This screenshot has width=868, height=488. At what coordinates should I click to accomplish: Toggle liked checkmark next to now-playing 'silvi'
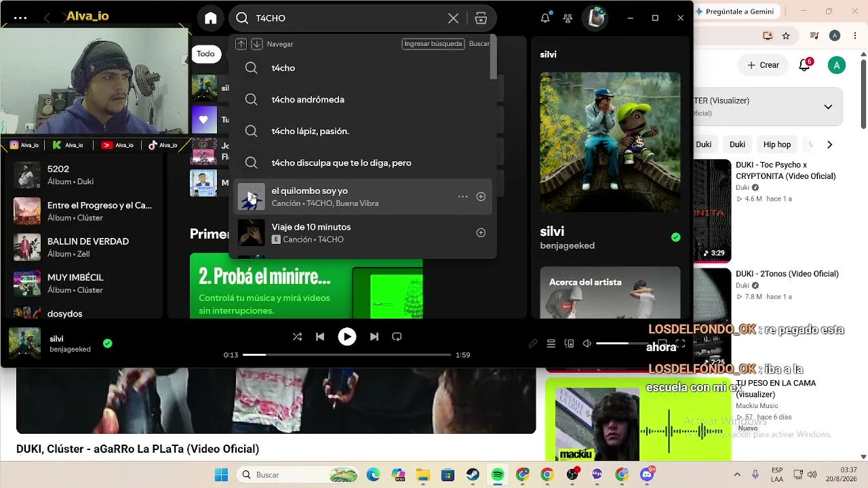point(107,343)
